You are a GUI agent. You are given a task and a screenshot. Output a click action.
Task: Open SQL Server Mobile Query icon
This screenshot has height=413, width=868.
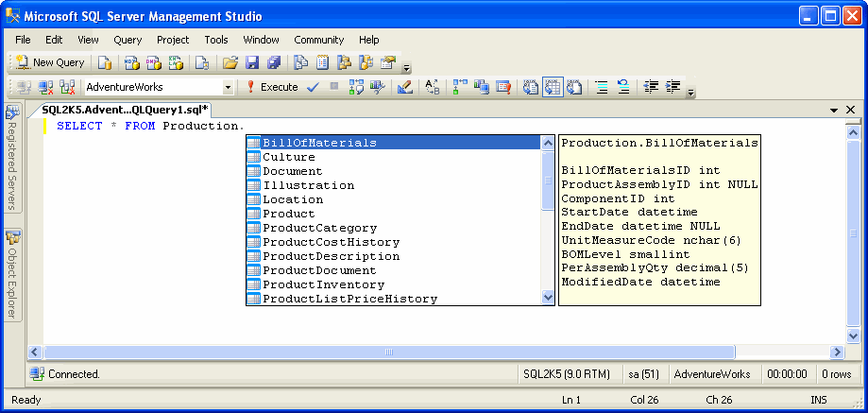(202, 62)
